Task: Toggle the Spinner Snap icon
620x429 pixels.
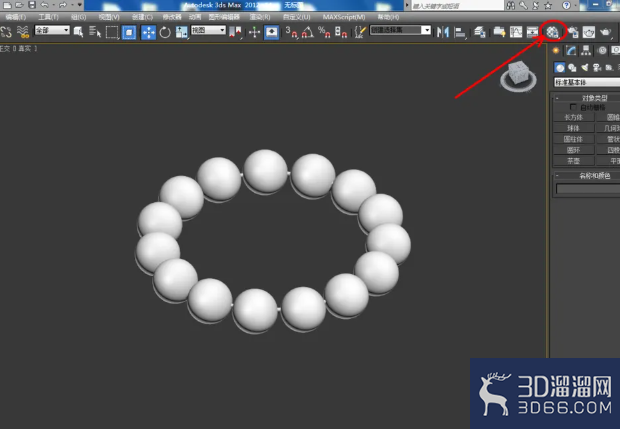Action: pyautogui.click(x=341, y=32)
